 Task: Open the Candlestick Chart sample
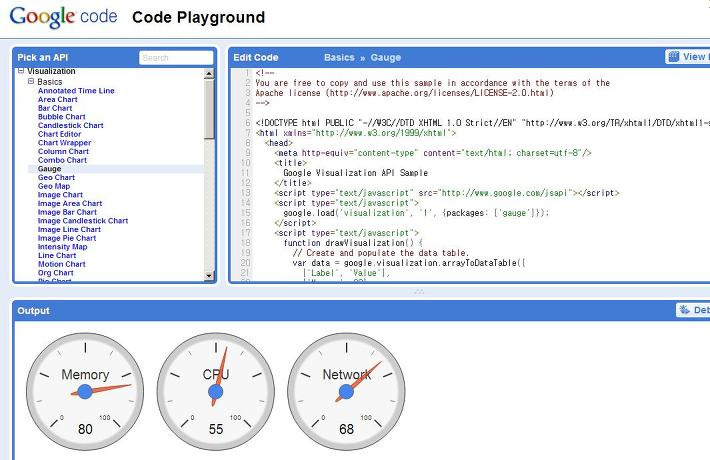tap(71, 125)
